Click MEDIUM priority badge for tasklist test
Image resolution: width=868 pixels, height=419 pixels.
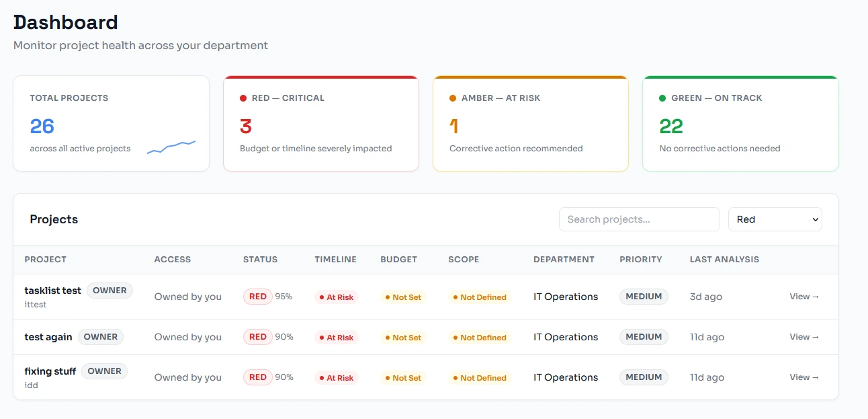pyautogui.click(x=644, y=297)
